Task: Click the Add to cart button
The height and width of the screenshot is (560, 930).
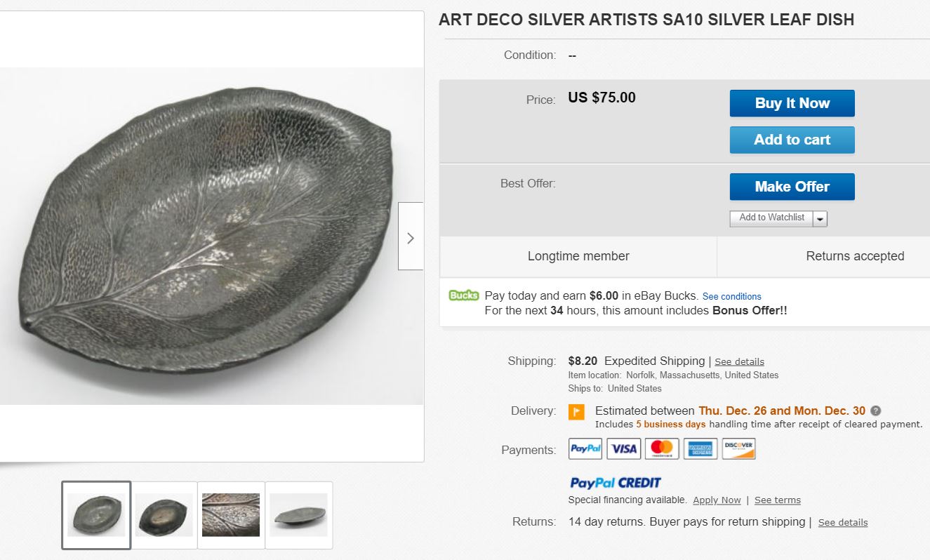Action: 792,139
